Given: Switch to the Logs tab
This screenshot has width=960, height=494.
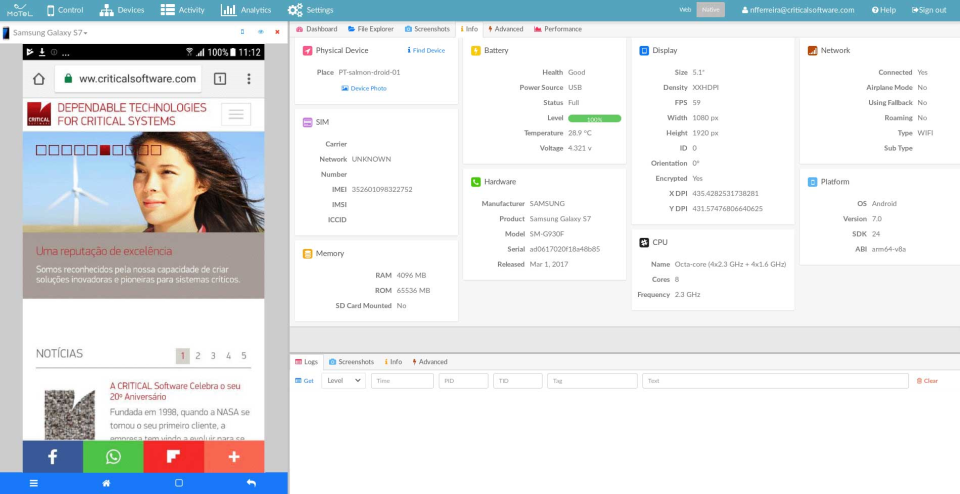Looking at the screenshot, I should pyautogui.click(x=307, y=362).
